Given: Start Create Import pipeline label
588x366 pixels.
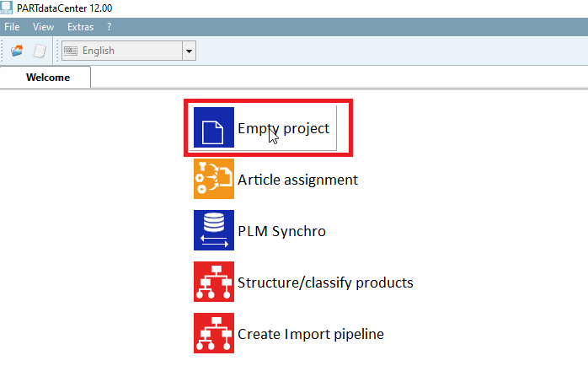Looking at the screenshot, I should (x=311, y=334).
